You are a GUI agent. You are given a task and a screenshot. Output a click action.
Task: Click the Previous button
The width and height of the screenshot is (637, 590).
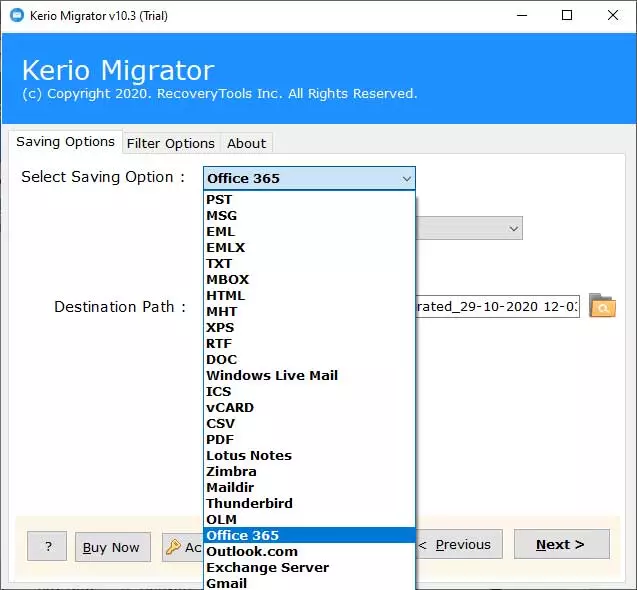point(458,545)
